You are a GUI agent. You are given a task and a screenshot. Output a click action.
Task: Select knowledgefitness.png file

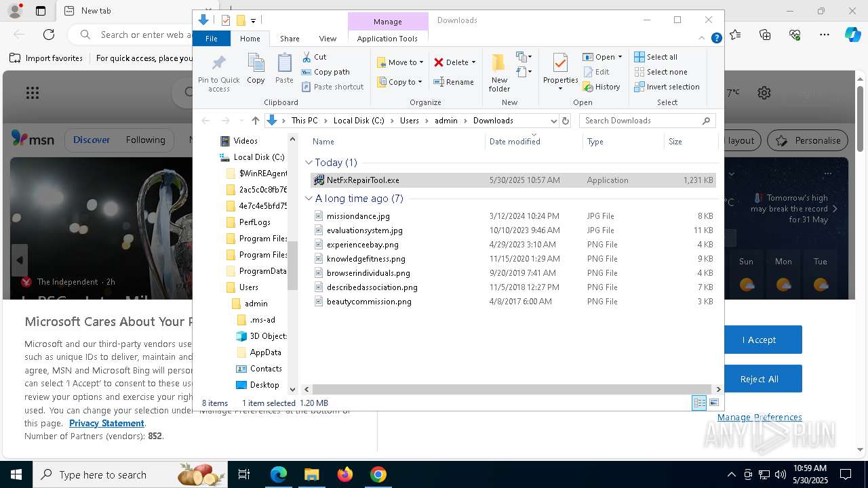coord(513,259)
